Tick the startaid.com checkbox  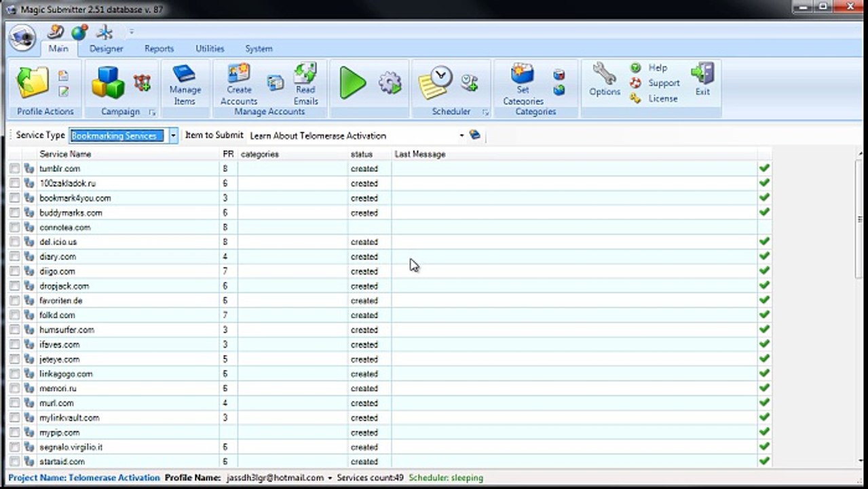[15, 462]
